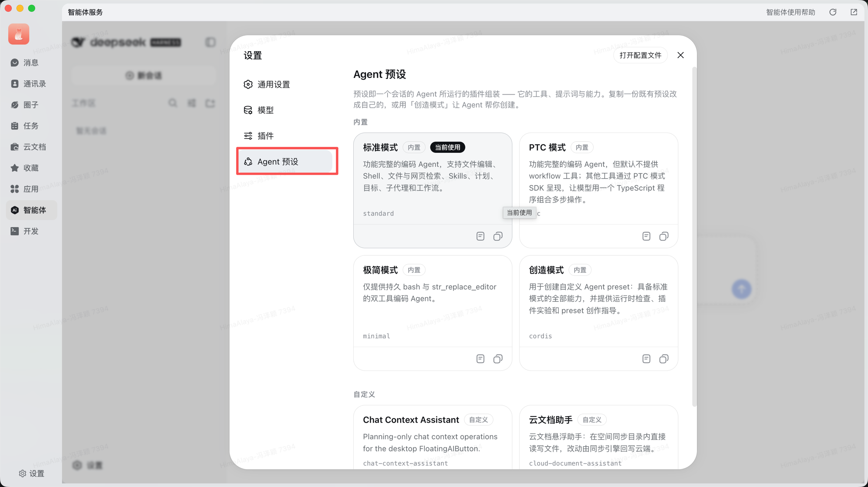
Task: View details icon on 极简模式 card
Action: 480,359
